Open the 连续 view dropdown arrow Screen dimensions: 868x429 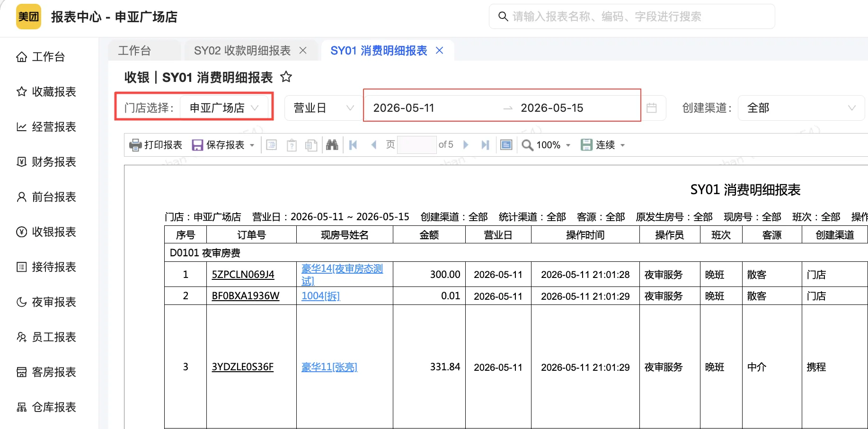point(622,145)
